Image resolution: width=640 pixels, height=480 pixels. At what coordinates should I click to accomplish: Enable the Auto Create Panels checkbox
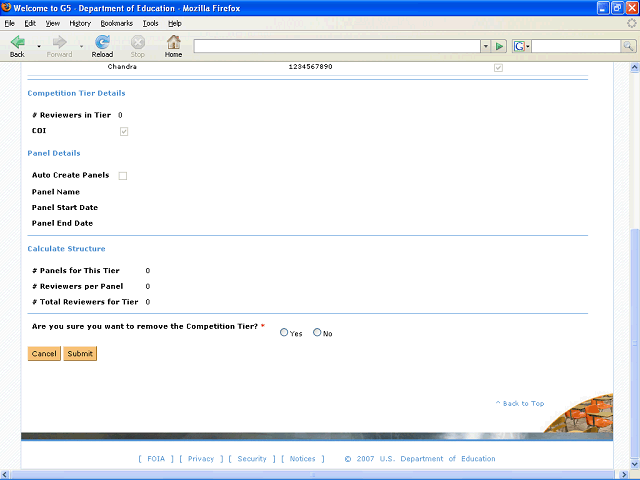pyautogui.click(x=122, y=176)
